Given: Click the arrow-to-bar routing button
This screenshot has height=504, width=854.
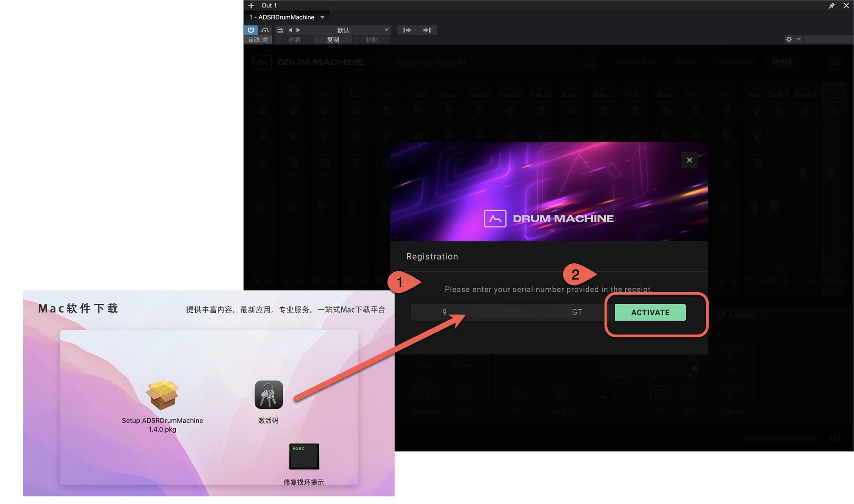Looking at the screenshot, I should [x=427, y=30].
